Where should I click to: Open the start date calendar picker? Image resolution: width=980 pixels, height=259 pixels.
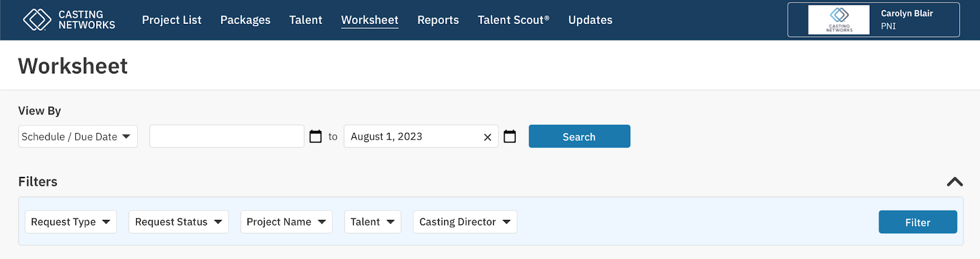click(315, 137)
